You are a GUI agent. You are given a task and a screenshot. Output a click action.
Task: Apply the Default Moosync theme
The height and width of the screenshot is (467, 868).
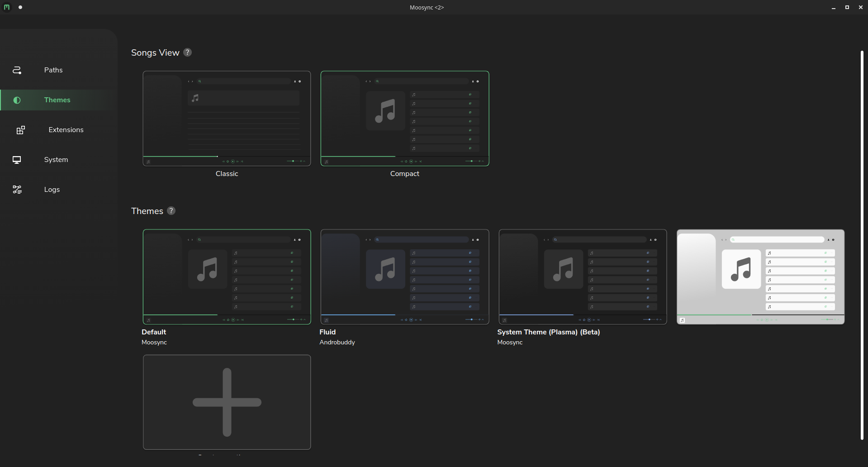click(227, 277)
